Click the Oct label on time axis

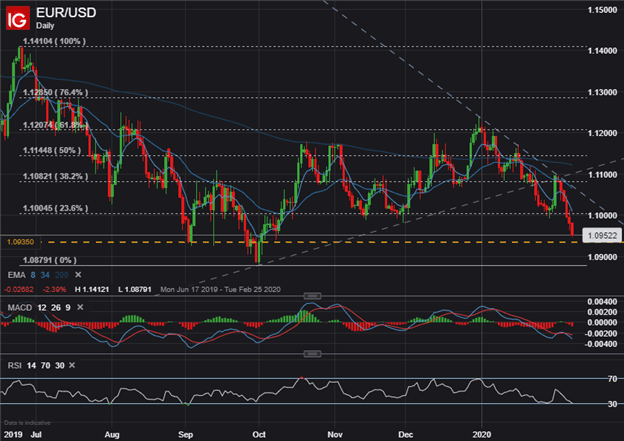(259, 434)
